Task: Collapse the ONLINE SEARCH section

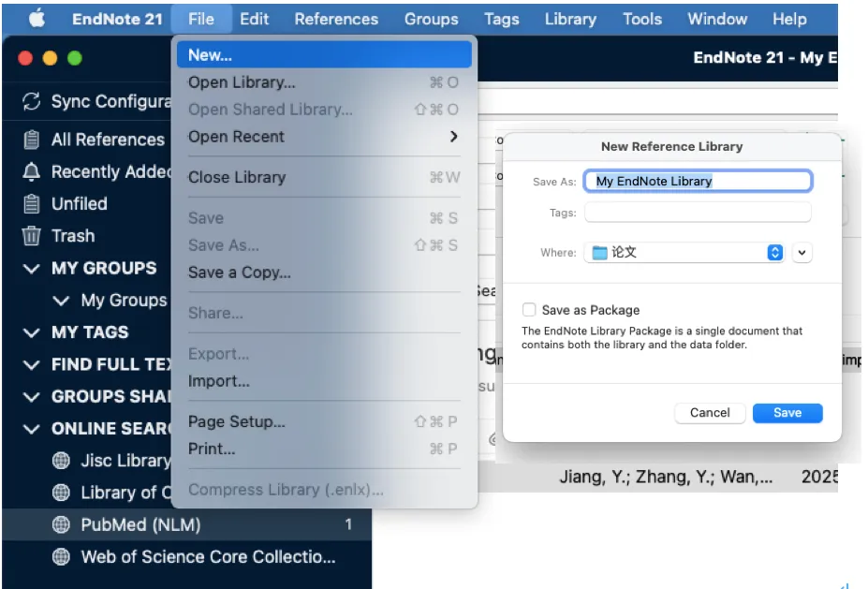Action: [x=32, y=429]
